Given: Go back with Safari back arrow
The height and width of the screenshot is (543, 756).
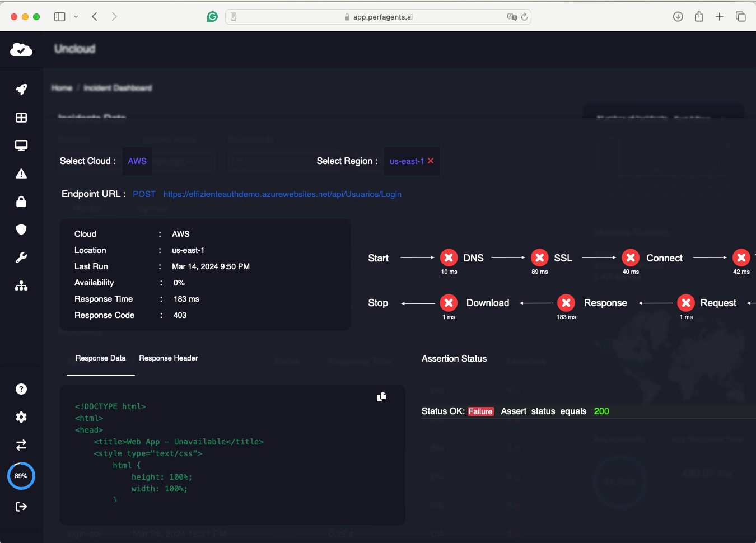Looking at the screenshot, I should [x=95, y=17].
